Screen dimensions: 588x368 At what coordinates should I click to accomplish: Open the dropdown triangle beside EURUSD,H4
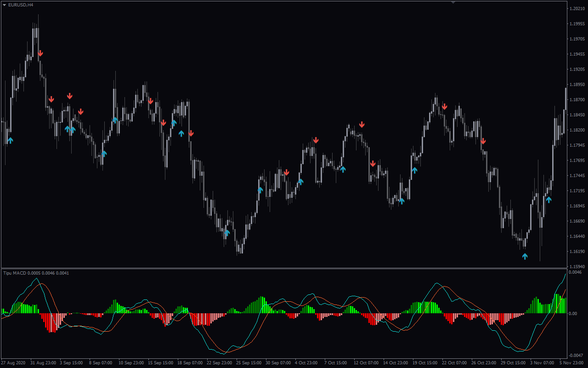pos(4,5)
